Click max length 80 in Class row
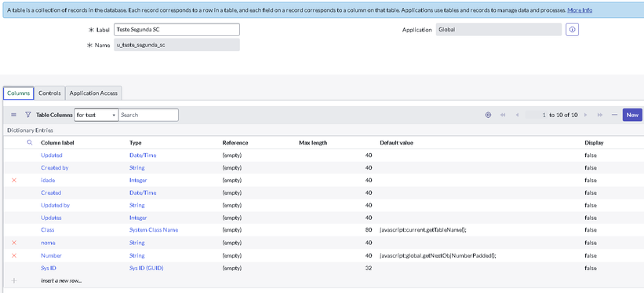 pos(369,229)
